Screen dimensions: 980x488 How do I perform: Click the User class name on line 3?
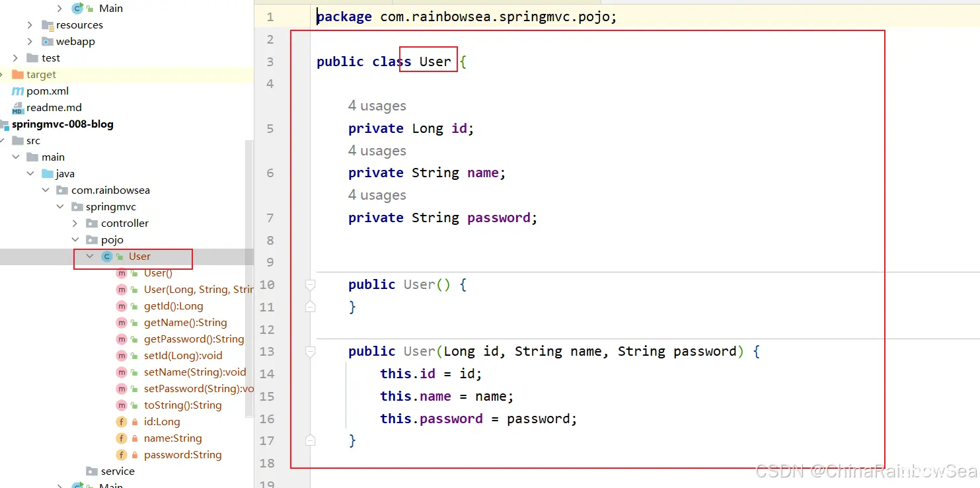click(x=435, y=61)
